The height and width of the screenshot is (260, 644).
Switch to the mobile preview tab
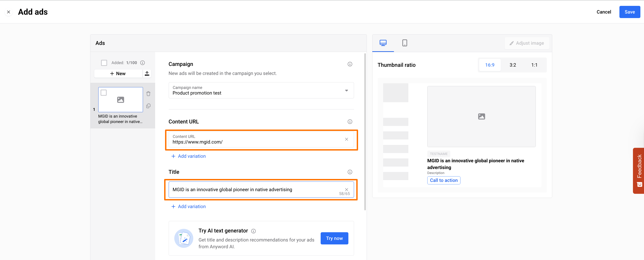[x=405, y=43]
